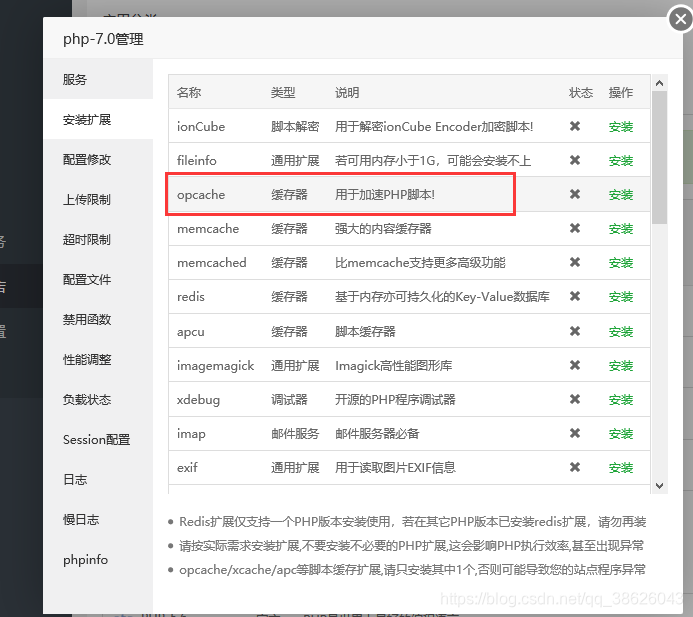
Task: Open the 服务 tab in sidebar
Action: tap(98, 80)
